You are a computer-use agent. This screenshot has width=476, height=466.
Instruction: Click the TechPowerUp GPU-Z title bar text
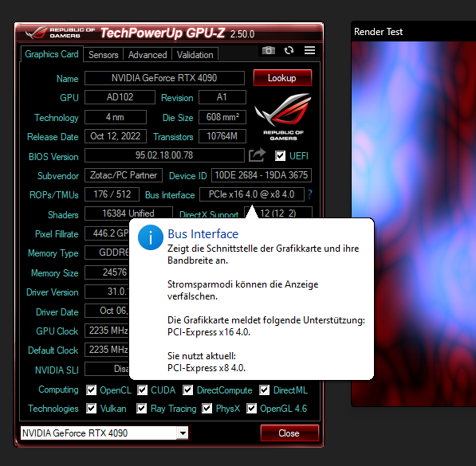pos(163,33)
